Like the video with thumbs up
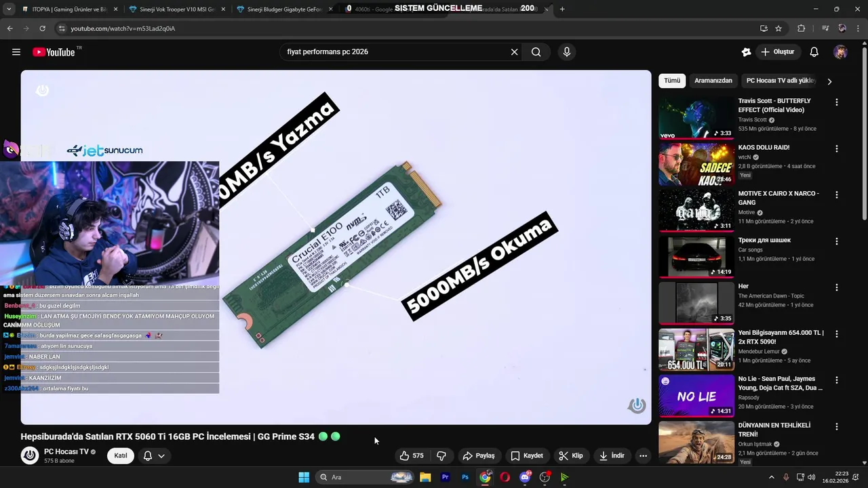The height and width of the screenshot is (488, 868). point(412,456)
